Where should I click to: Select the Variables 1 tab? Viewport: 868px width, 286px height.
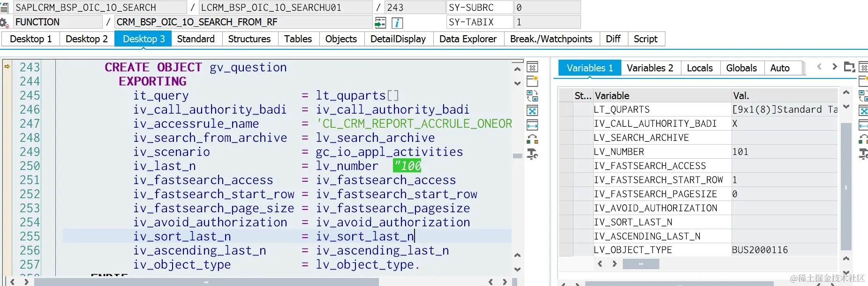pyautogui.click(x=590, y=68)
